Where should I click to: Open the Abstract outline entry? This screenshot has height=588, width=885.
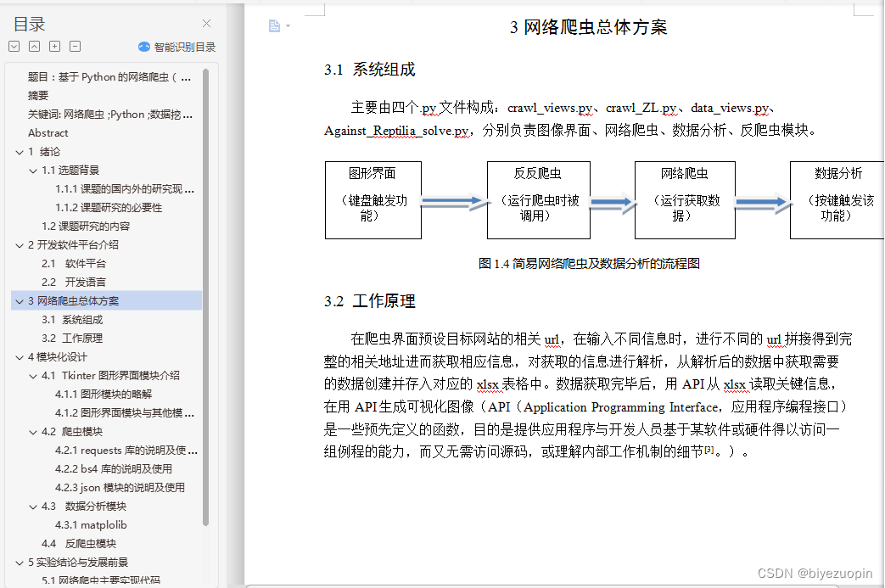coord(48,132)
